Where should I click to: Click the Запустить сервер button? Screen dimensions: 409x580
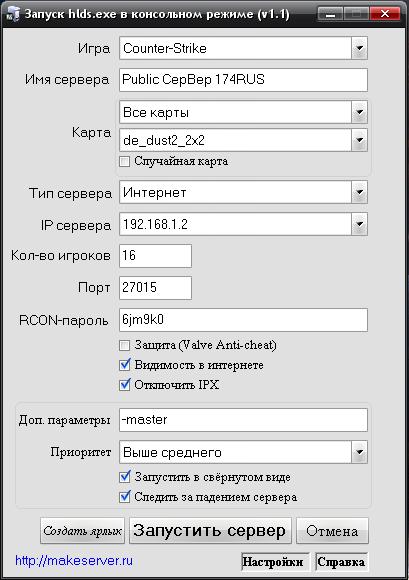[210, 531]
